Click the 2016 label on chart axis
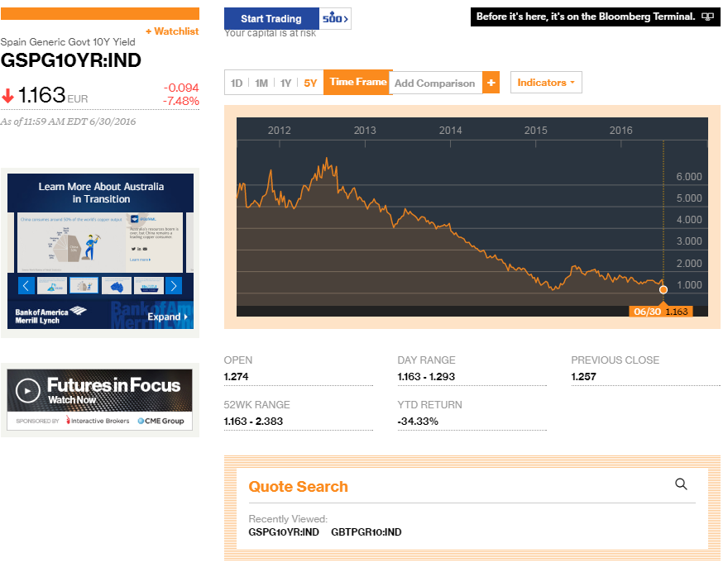 coord(620,131)
